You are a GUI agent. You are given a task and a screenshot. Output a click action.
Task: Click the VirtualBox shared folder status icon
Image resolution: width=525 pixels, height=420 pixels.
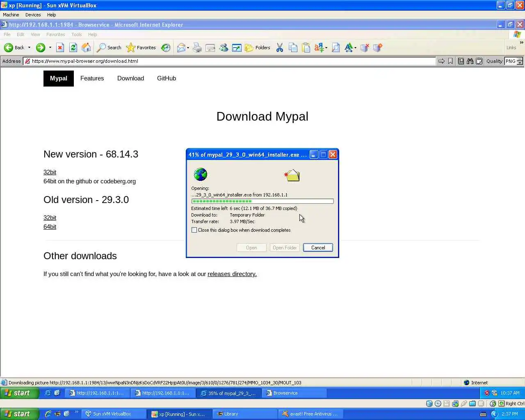[x=472, y=404]
